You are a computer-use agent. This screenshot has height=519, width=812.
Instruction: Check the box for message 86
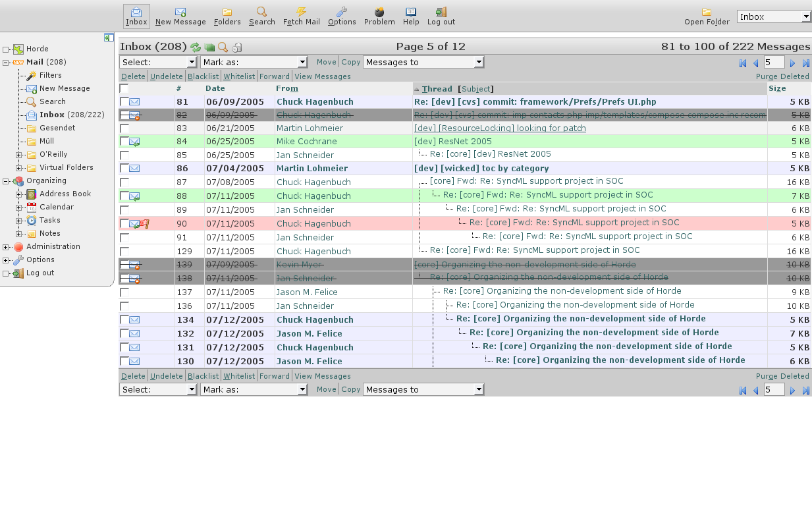point(124,169)
